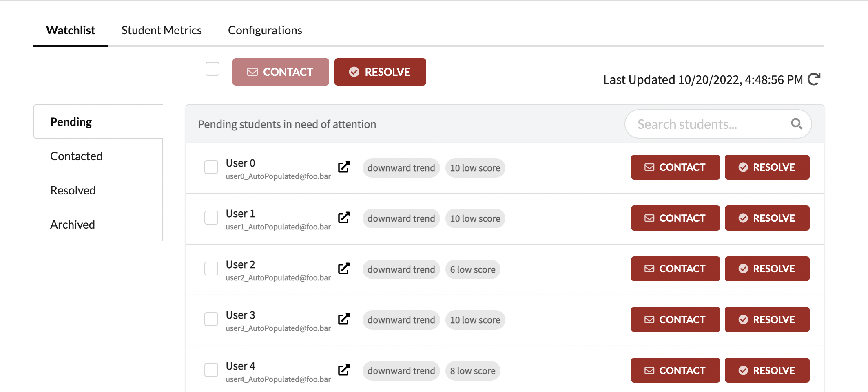Screen dimensions: 868x392
Task: Show the Contacted students list
Action: (x=76, y=156)
